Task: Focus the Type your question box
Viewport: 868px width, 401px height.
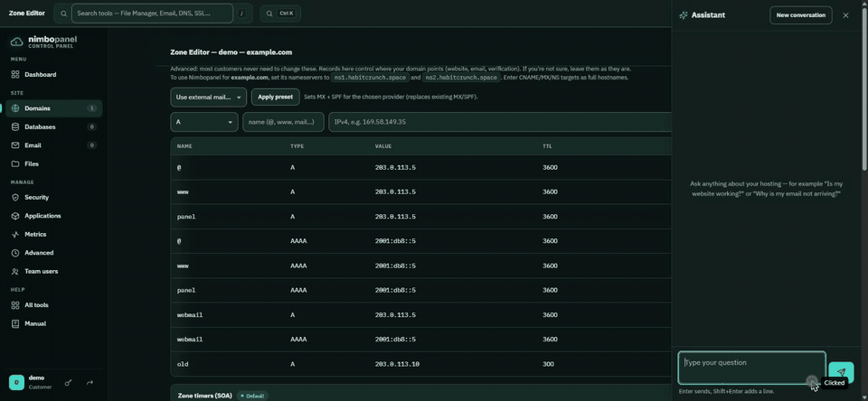Action: 751,368
